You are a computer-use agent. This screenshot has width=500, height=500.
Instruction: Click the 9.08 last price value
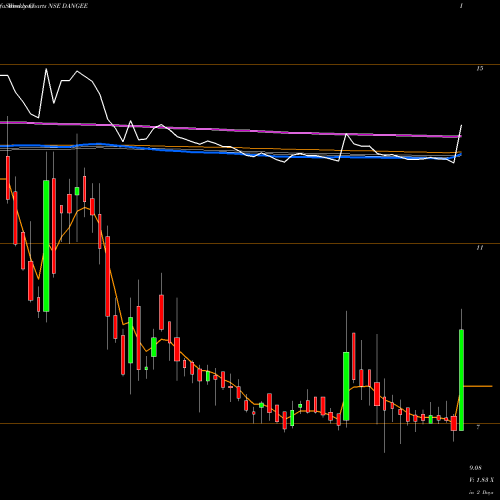(x=476, y=468)
